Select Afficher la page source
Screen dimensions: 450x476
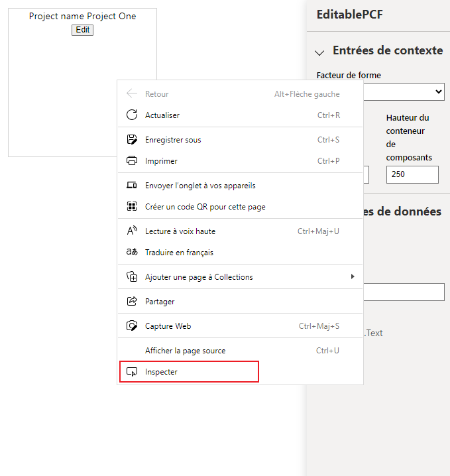pos(240,351)
